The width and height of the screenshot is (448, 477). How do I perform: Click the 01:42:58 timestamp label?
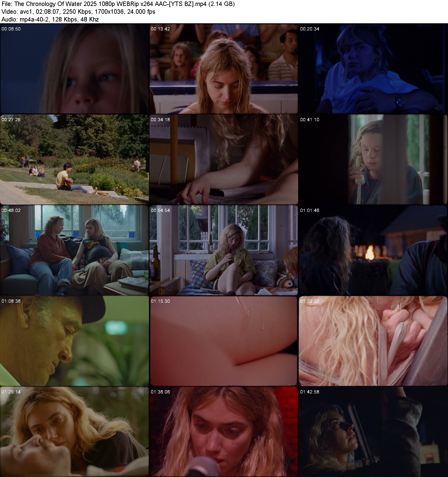click(x=310, y=392)
